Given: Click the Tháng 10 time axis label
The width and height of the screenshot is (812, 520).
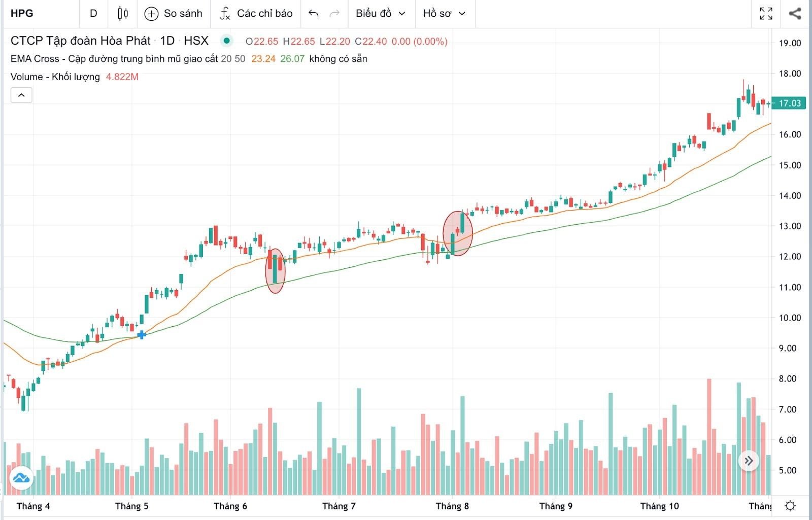Looking at the screenshot, I should pos(659,506).
